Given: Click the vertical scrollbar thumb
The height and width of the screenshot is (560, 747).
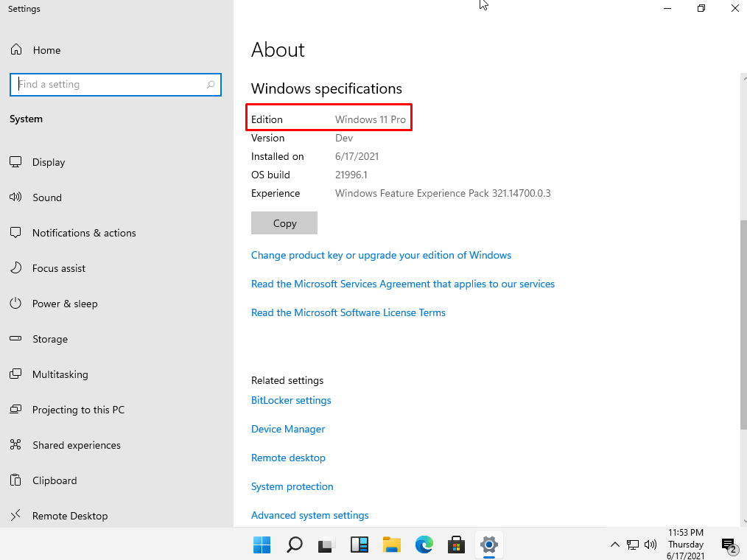Looking at the screenshot, I should [743, 324].
